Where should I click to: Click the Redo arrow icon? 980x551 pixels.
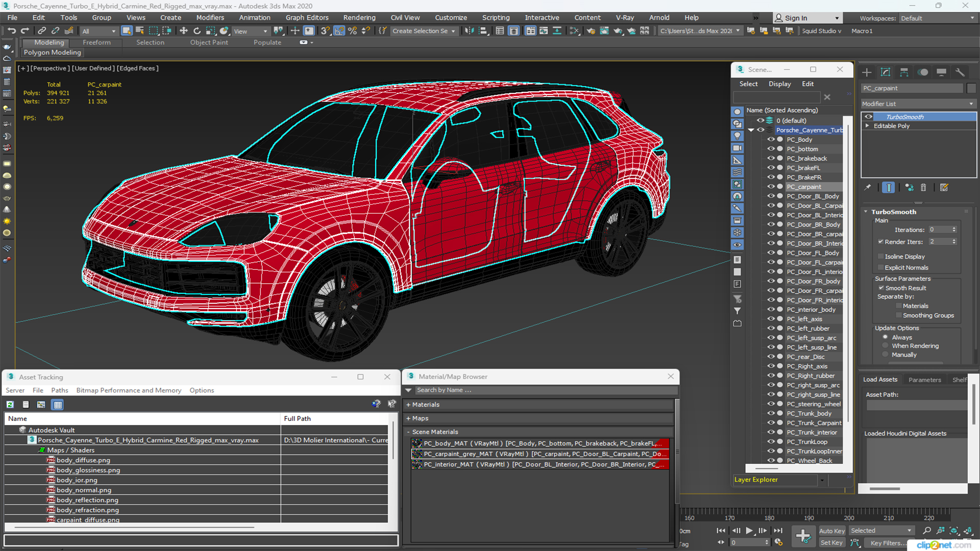point(24,31)
